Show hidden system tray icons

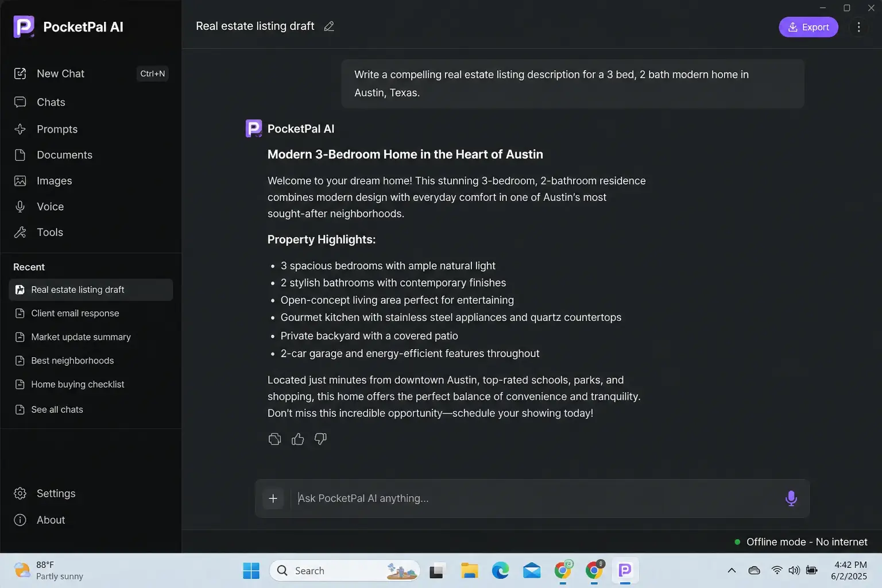coord(732,571)
